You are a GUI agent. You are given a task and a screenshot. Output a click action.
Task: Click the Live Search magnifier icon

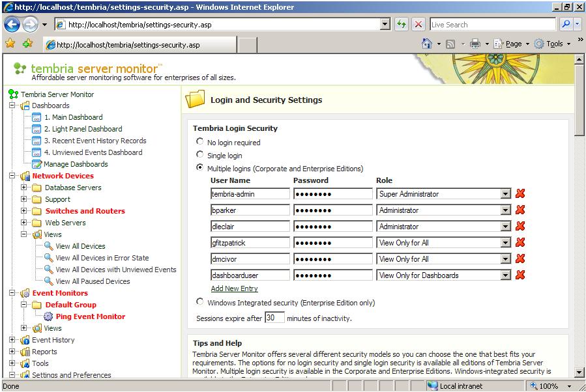[566, 25]
